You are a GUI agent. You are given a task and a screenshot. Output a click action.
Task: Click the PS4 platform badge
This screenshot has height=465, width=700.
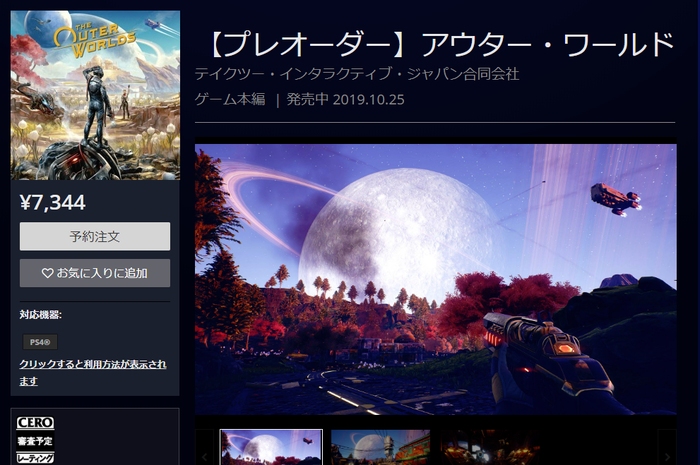[40, 342]
